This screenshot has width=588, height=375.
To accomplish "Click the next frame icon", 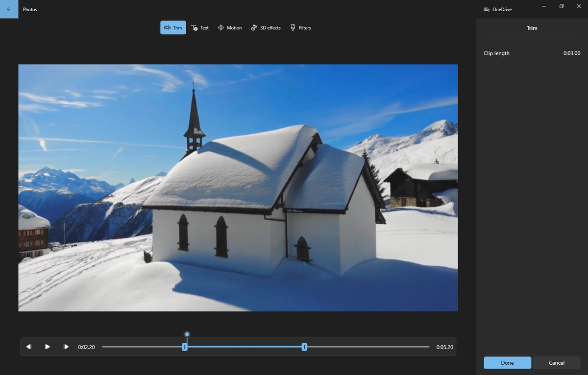I will click(x=66, y=346).
